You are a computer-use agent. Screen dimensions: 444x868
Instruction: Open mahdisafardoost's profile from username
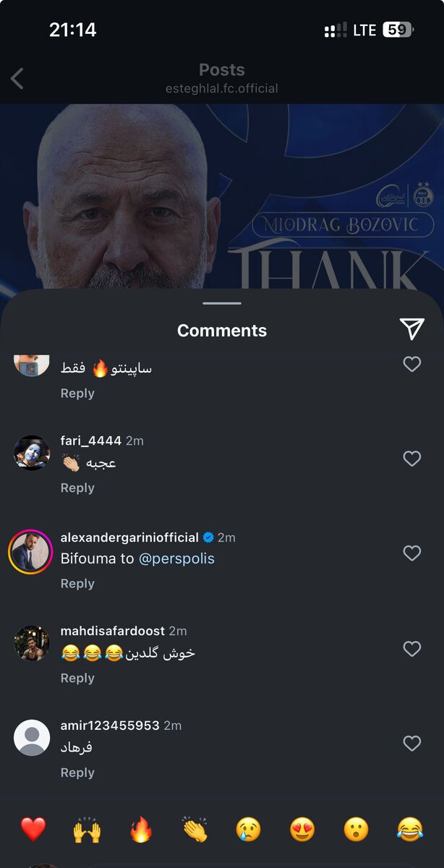coord(113,631)
